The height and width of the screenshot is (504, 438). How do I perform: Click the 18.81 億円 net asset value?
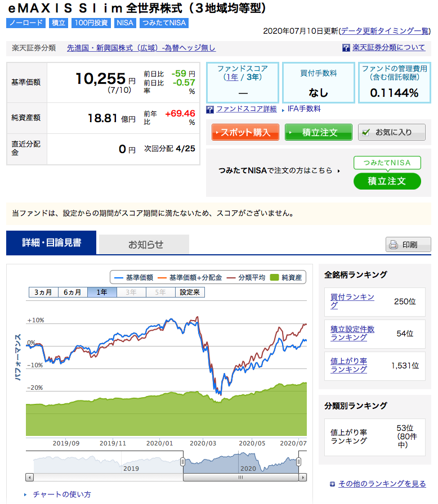point(111,118)
